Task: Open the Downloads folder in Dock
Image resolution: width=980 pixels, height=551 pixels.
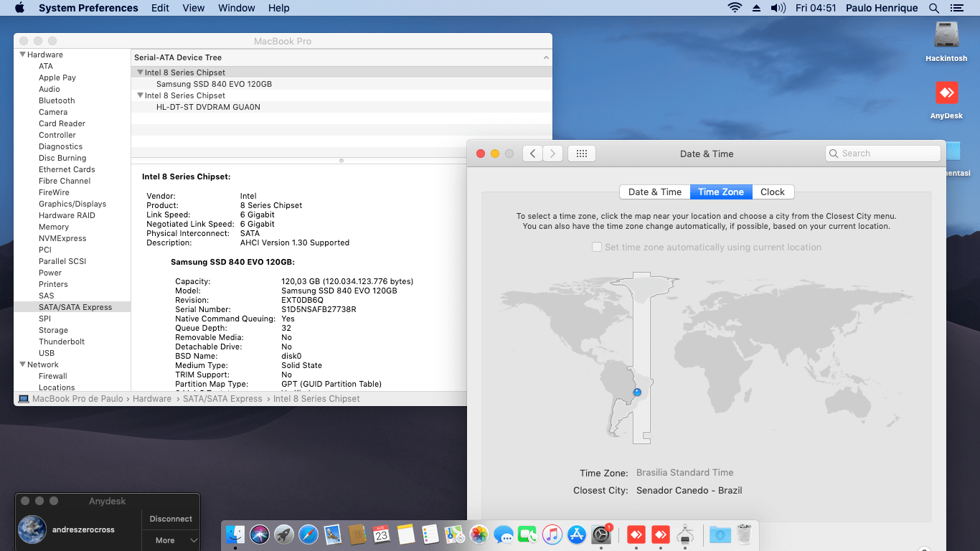Action: 720,534
